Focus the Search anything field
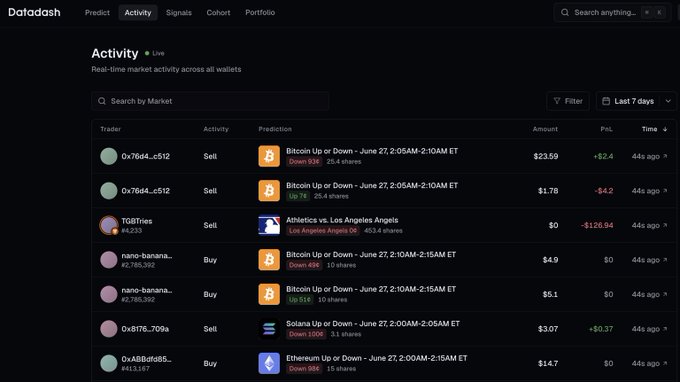This screenshot has width=680, height=382. (x=612, y=13)
